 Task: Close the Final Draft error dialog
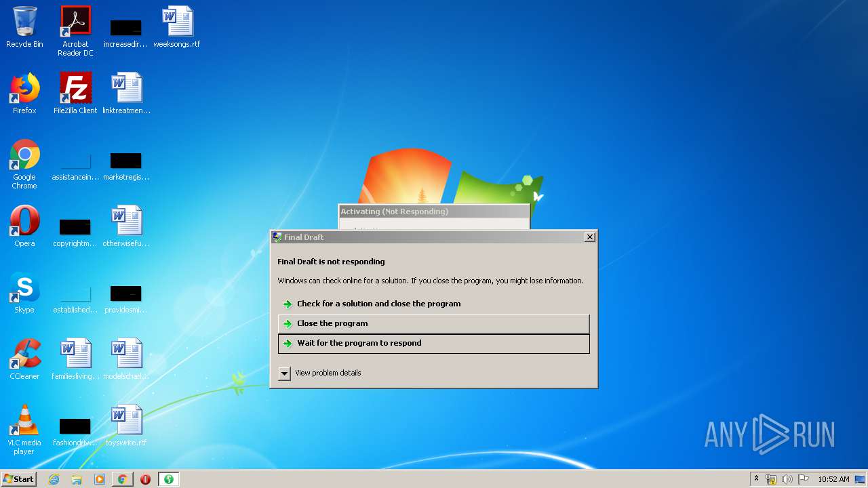click(590, 237)
